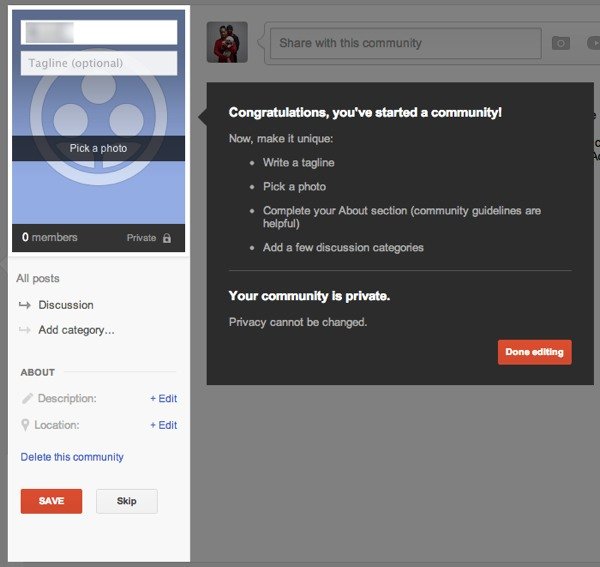Click the community name input field
The image size is (600, 567).
coord(99,32)
